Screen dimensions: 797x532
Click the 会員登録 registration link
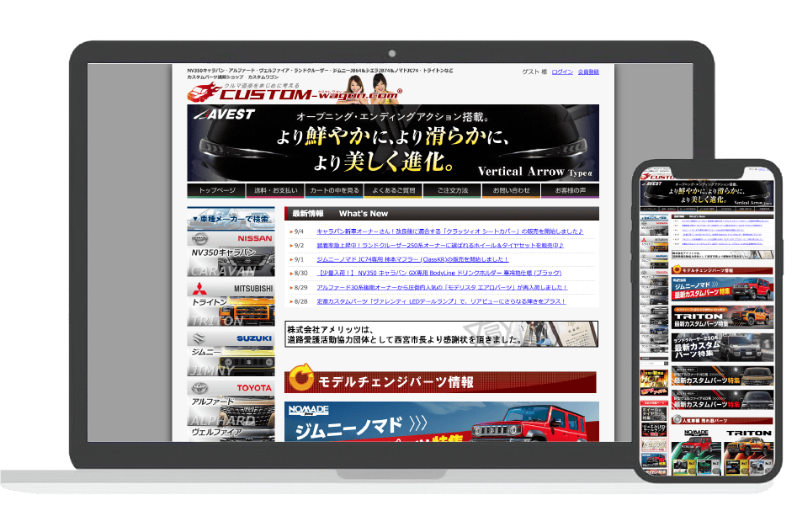point(588,72)
